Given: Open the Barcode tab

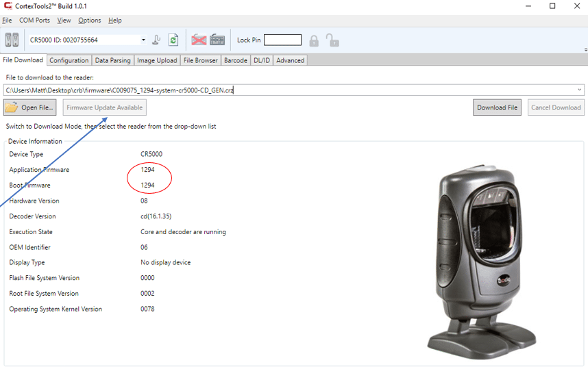Looking at the screenshot, I should (x=236, y=60).
